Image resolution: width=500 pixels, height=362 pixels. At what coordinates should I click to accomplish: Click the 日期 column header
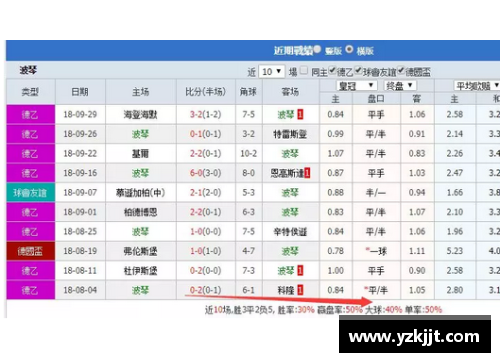(x=80, y=92)
